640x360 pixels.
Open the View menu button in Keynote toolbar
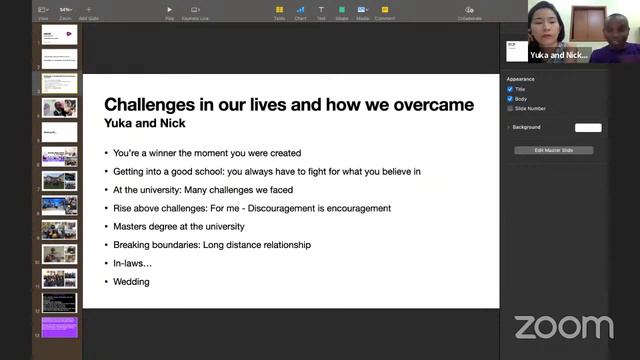43,10
